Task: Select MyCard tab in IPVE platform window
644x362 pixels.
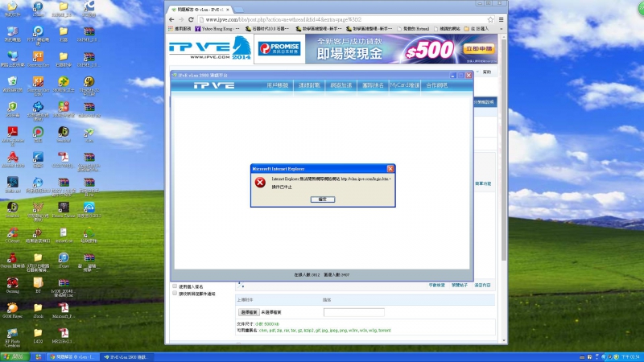Action: (x=405, y=85)
